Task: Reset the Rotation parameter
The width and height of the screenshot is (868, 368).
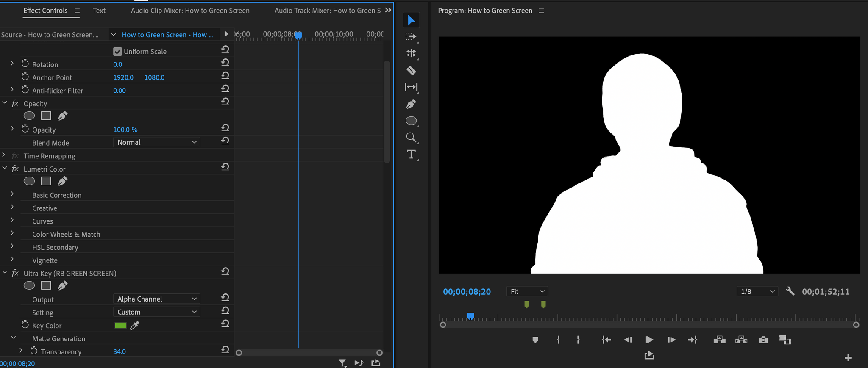Action: tap(225, 63)
